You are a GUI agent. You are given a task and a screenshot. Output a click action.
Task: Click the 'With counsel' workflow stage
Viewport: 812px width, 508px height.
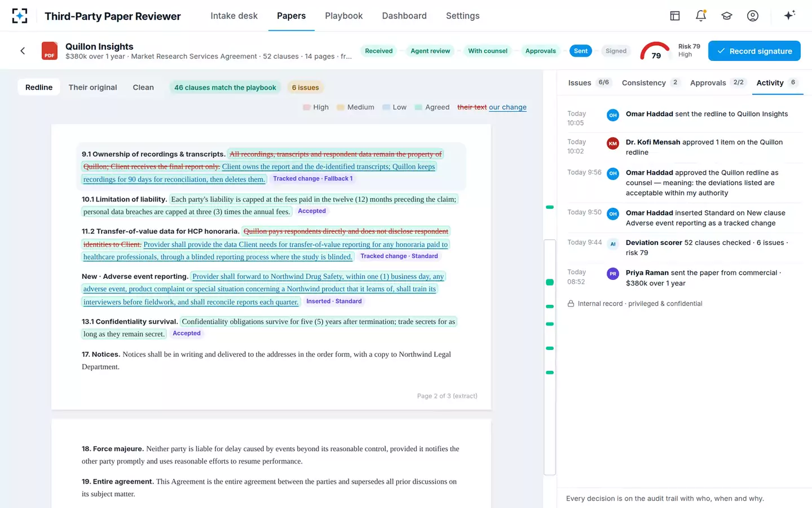(488, 51)
